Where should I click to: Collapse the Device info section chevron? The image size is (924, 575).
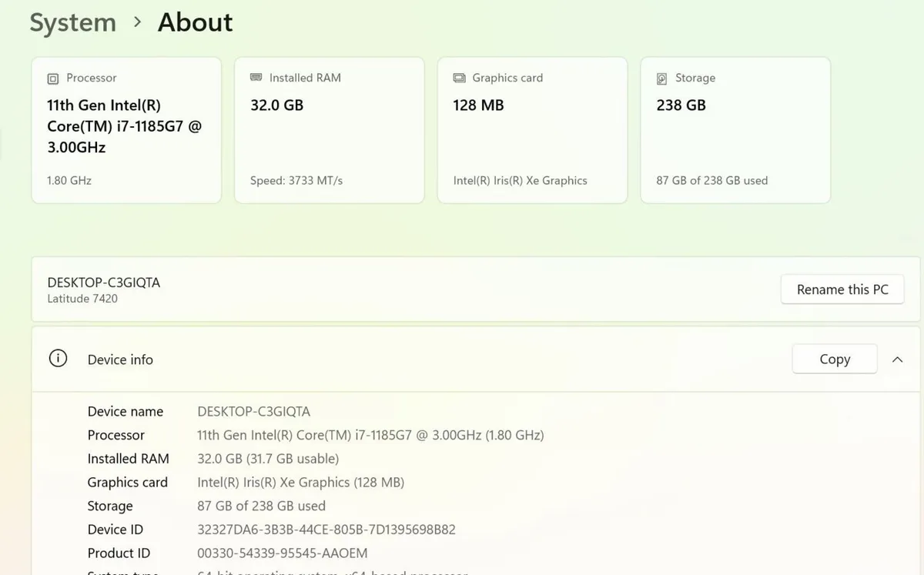tap(897, 359)
